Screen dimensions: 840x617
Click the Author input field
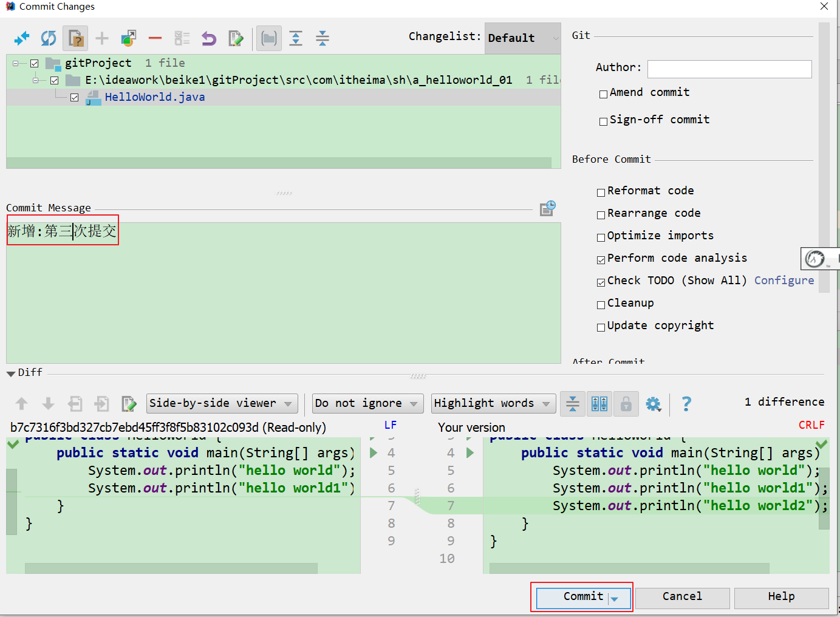coord(729,69)
